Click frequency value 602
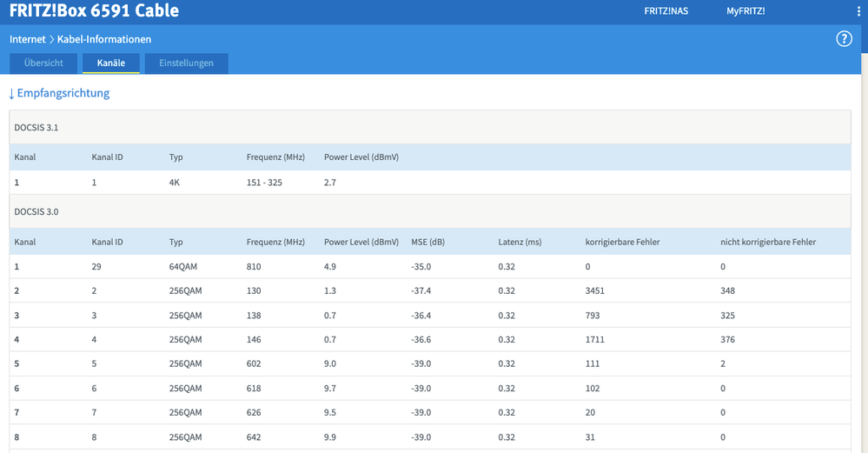 254,363
